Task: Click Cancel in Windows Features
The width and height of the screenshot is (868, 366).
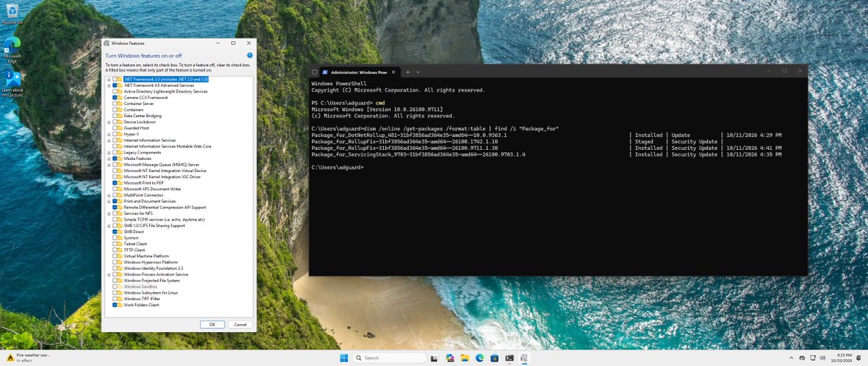Action: click(240, 325)
